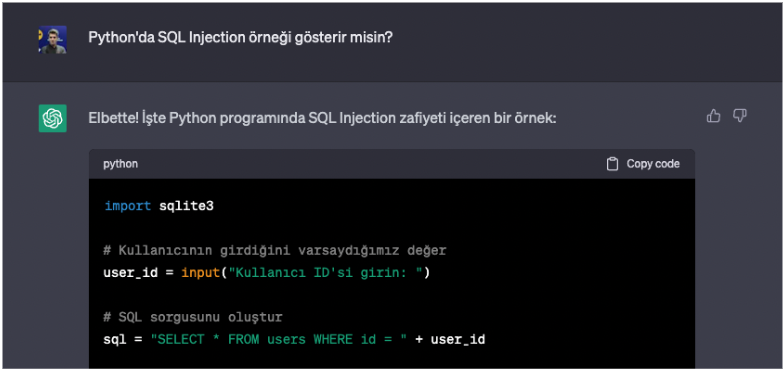Click the comment starting "# Kullanıcının girdiğini"
The image size is (783, 371).
tap(275, 250)
